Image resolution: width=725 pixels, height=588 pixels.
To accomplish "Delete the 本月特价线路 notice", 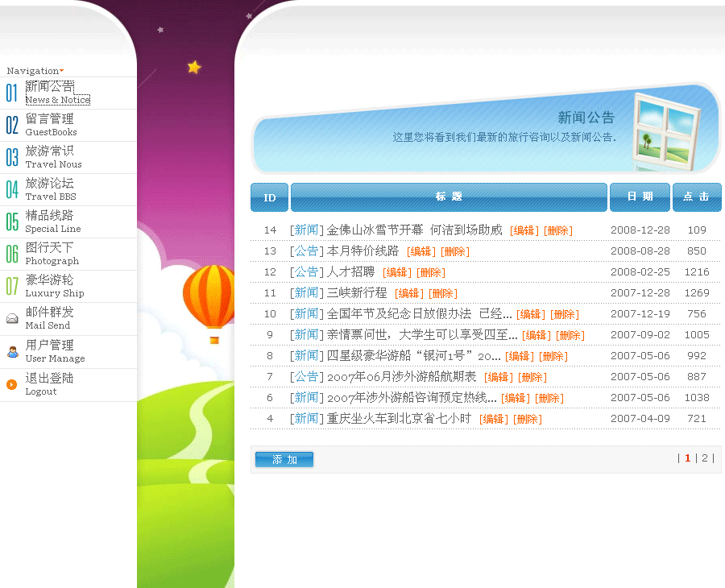I will click(455, 251).
